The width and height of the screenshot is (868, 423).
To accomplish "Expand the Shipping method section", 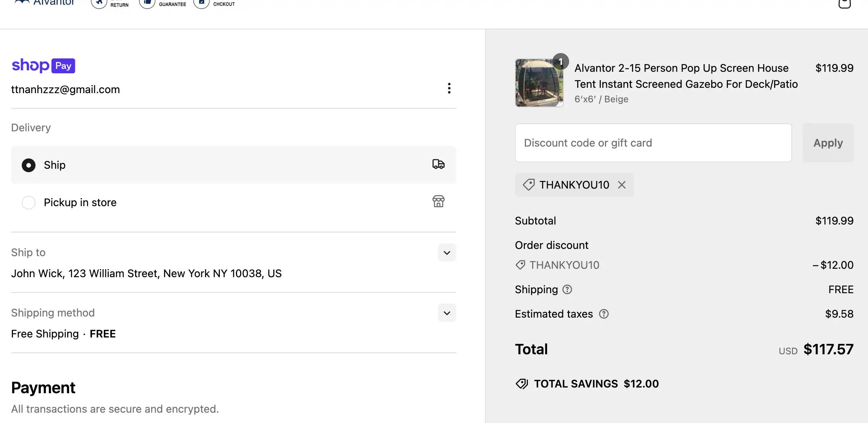I will pos(447,313).
